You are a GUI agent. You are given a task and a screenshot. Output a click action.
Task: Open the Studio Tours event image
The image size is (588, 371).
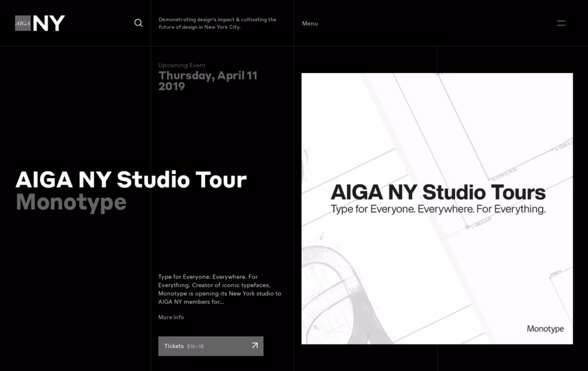pos(437,209)
